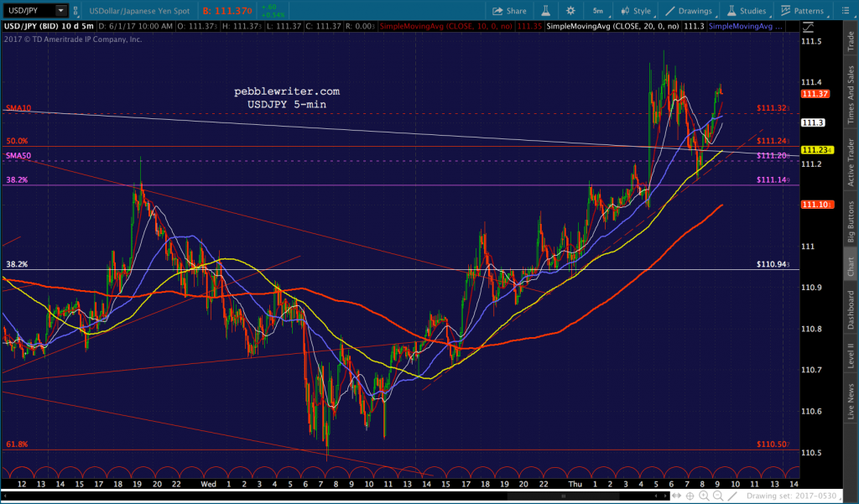This screenshot has width=859, height=504.
Task: Click the B: 111.370 bid quote
Action: click(x=226, y=11)
